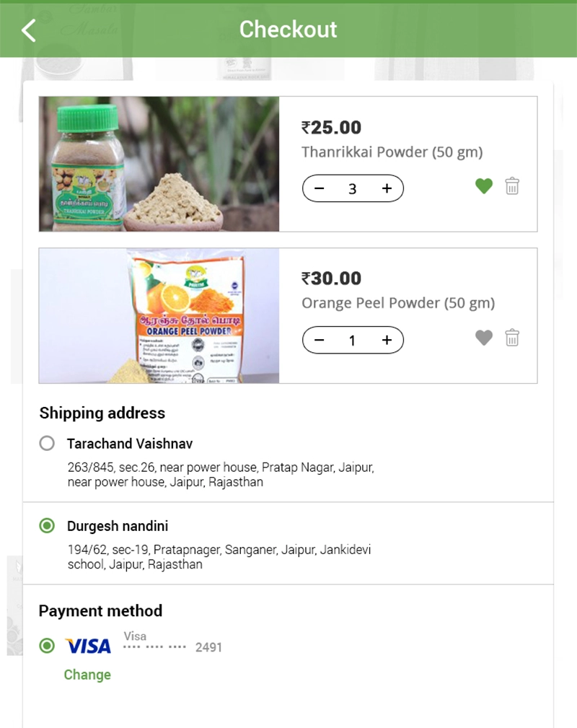Click the Change payment method link
This screenshot has height=728, width=577.
point(87,675)
